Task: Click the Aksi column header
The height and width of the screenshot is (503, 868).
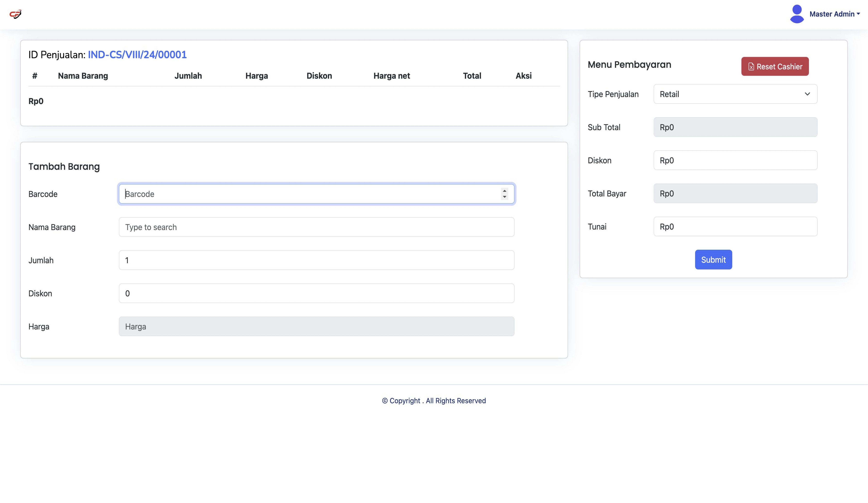Action: click(523, 76)
